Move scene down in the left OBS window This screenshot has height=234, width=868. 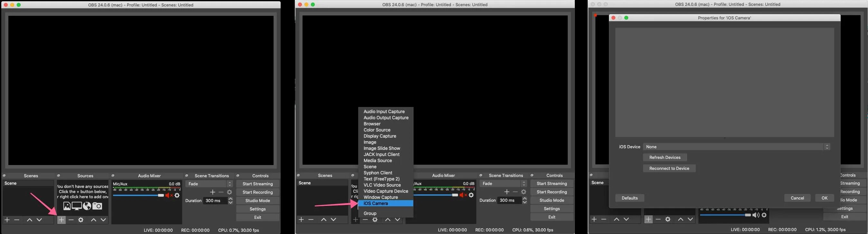pos(39,220)
